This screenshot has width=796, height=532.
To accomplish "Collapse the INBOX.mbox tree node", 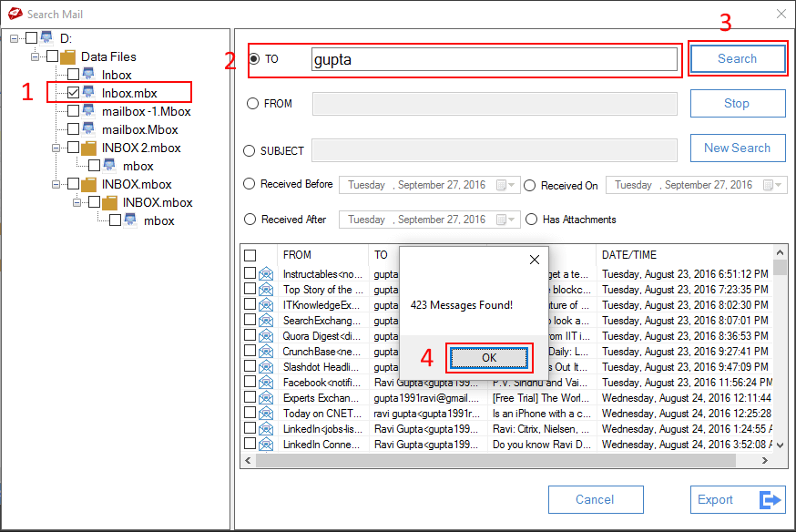I will coord(55,184).
